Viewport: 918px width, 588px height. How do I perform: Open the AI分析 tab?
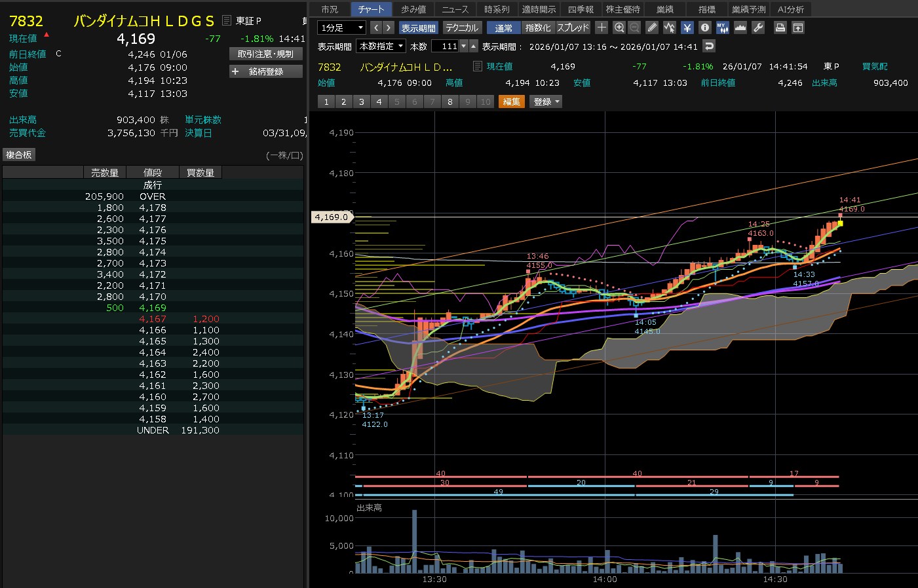(791, 9)
